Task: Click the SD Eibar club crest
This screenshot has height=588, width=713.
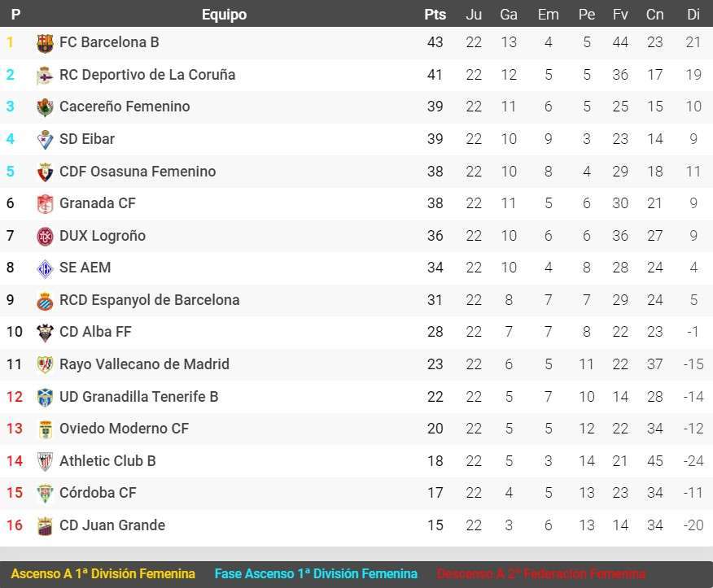Action: click(45, 138)
